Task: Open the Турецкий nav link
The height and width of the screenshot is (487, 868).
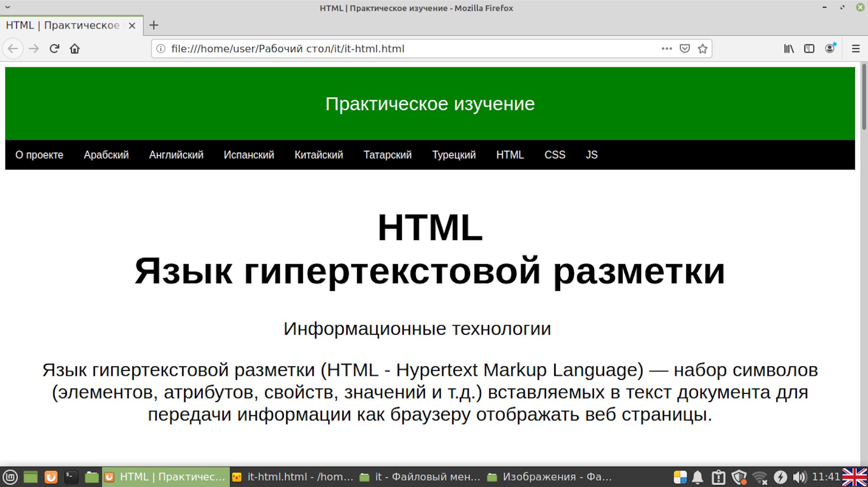Action: pos(454,155)
